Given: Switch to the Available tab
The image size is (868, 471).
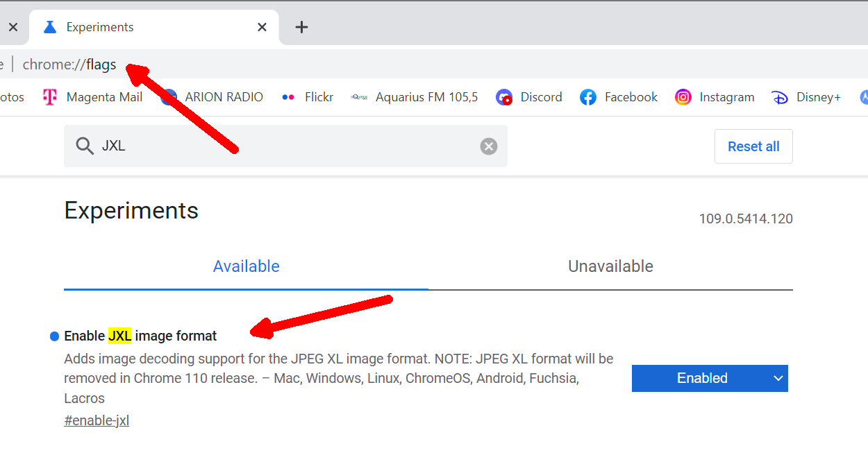Looking at the screenshot, I should pos(246,266).
